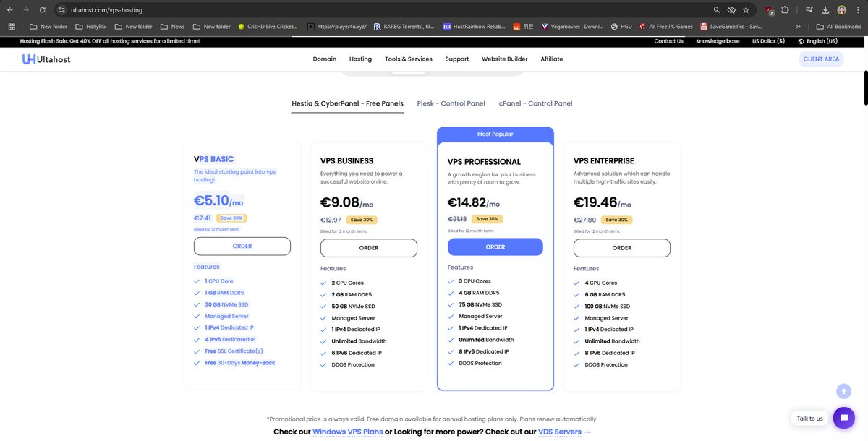
Task: Click the browser back arrow
Action: pos(9,10)
